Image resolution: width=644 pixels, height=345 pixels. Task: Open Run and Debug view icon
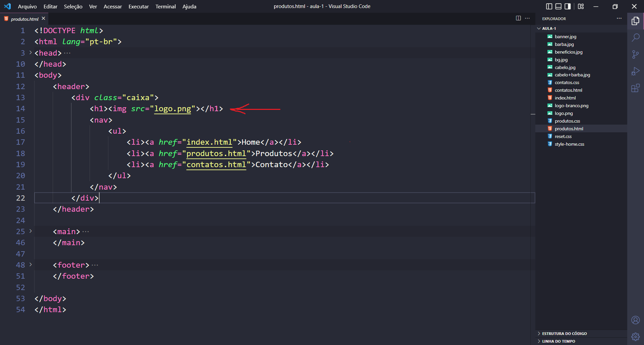point(635,71)
